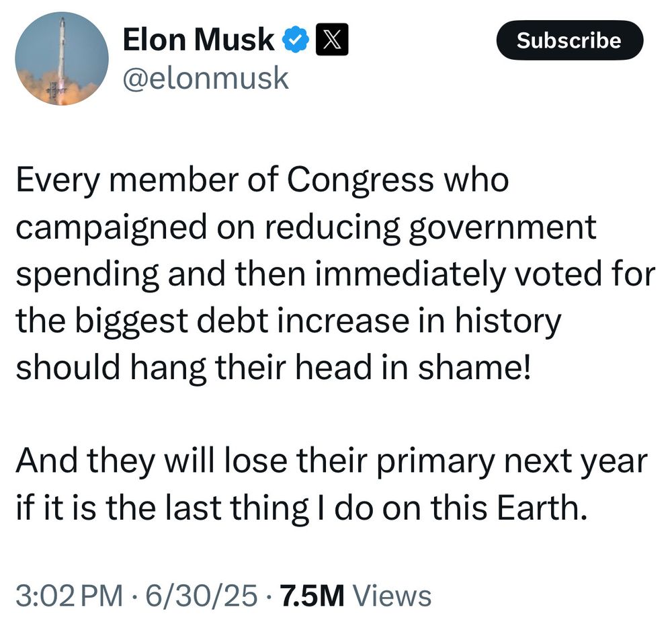672x634 pixels.
Task: Click the phrase 'biggest debt increase'
Action: 243,321
